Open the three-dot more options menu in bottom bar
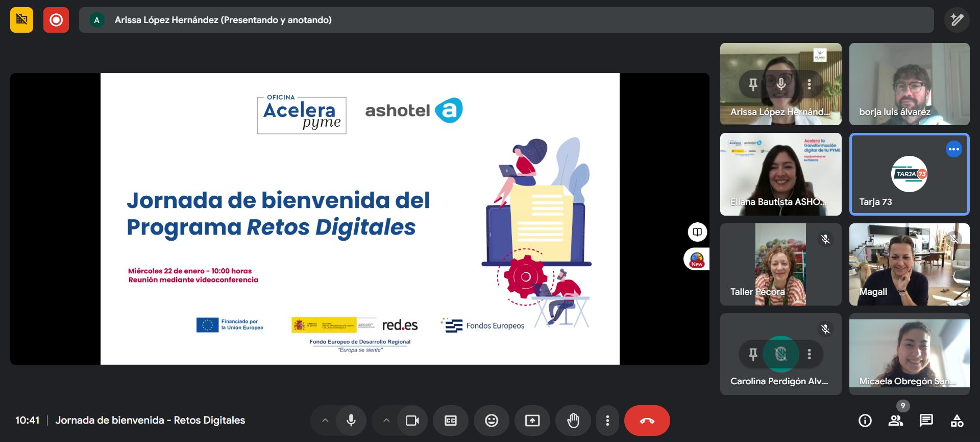Viewport: 980px width, 442px height. [x=607, y=421]
